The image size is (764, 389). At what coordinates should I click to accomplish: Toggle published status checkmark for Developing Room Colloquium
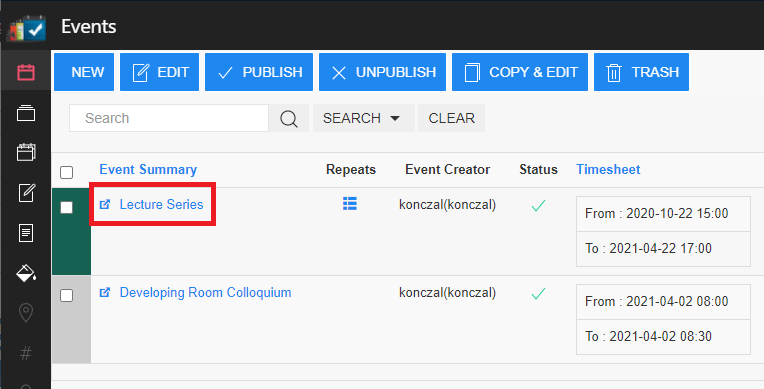538,293
